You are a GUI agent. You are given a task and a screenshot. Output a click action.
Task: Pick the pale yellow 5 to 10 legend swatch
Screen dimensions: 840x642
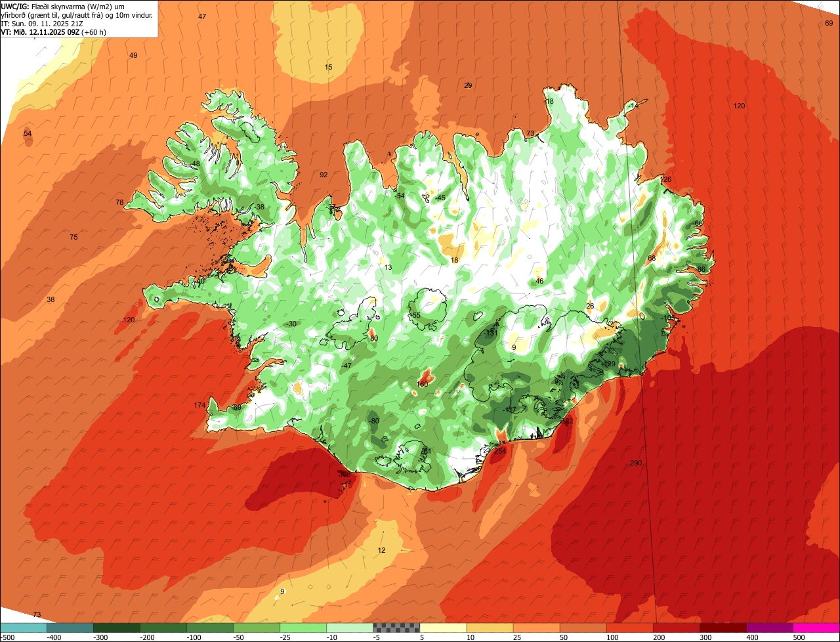(443, 628)
